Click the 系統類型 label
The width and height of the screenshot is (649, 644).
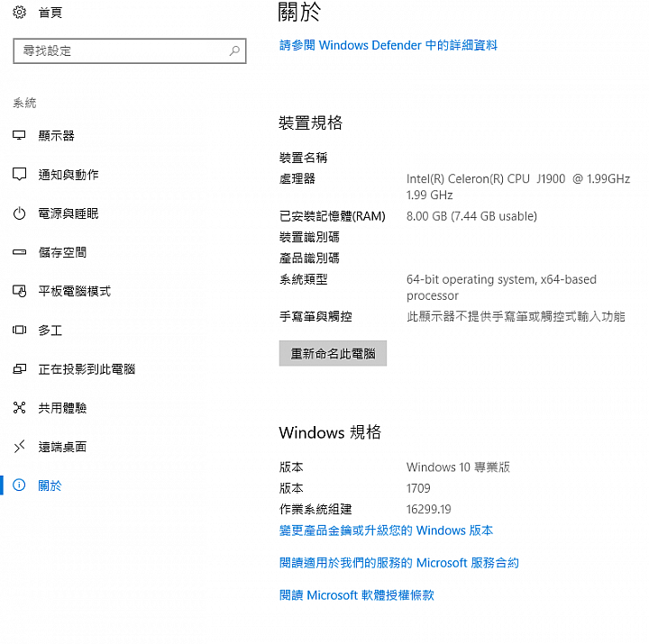coord(304,279)
